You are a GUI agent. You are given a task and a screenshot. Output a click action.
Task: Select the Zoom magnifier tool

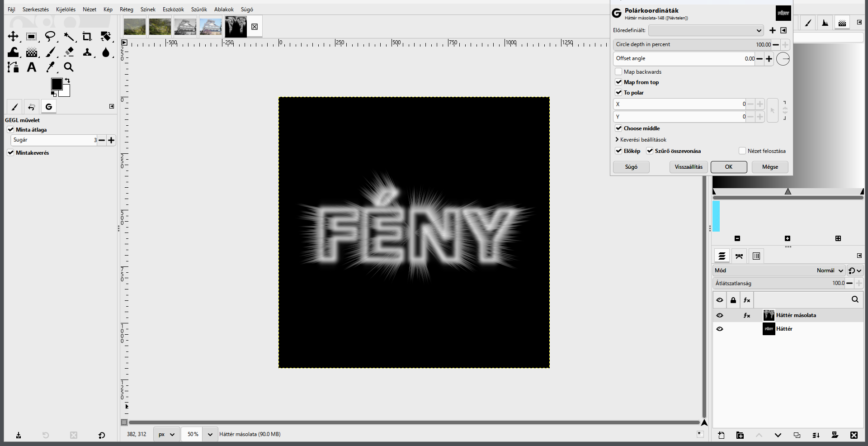(x=69, y=67)
